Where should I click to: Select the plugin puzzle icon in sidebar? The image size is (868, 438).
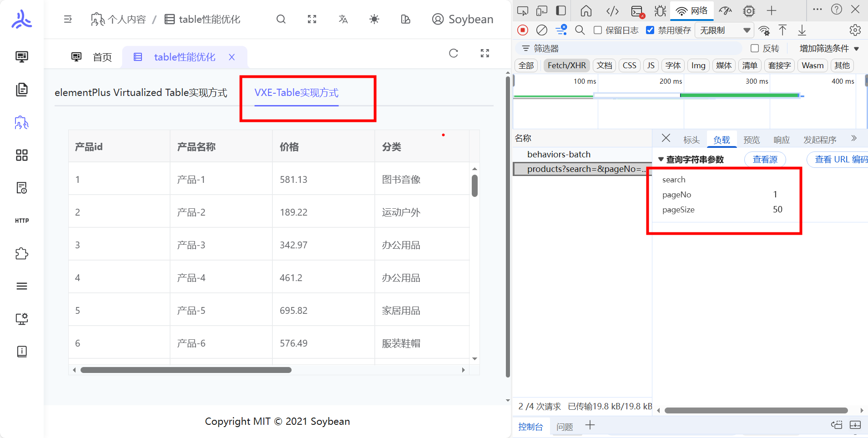pos(21,253)
